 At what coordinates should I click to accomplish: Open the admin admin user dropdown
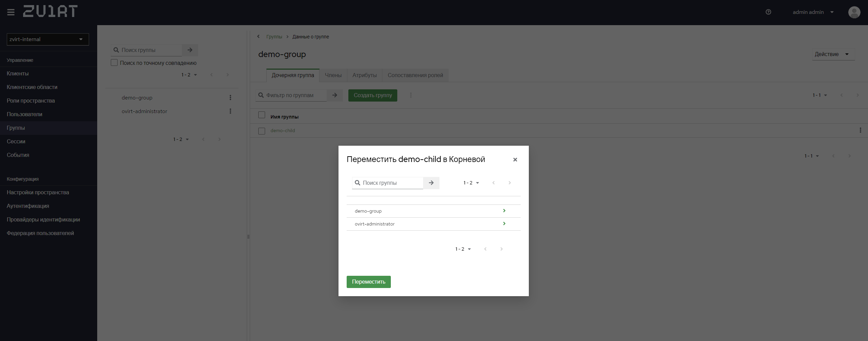(x=813, y=12)
